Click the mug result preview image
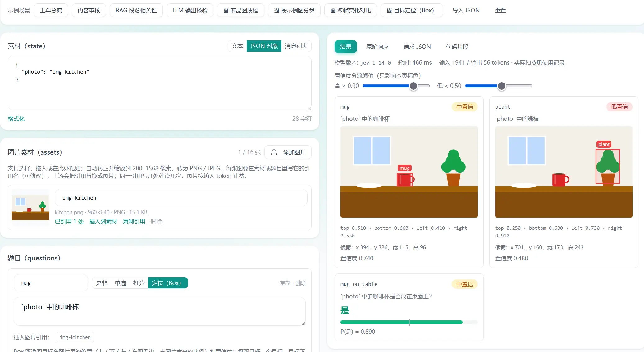The image size is (644, 352). [409, 172]
